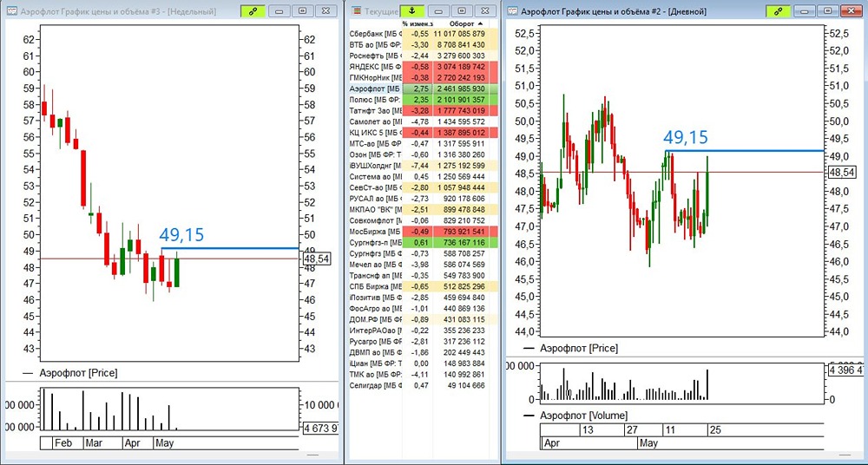Select the iПозитив row

point(422,298)
